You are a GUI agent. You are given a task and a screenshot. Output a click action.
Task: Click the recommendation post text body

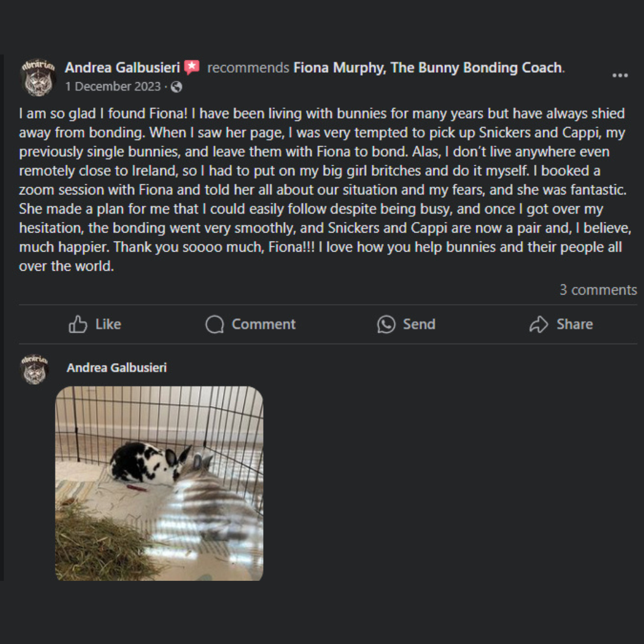pos(322,190)
